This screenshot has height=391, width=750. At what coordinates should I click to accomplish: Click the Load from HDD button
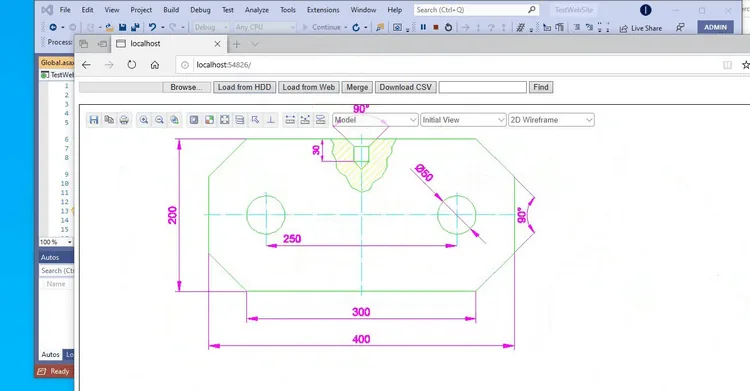tap(244, 87)
